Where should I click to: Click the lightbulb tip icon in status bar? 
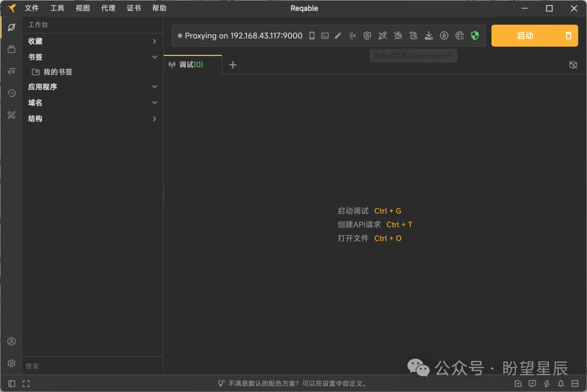221,383
